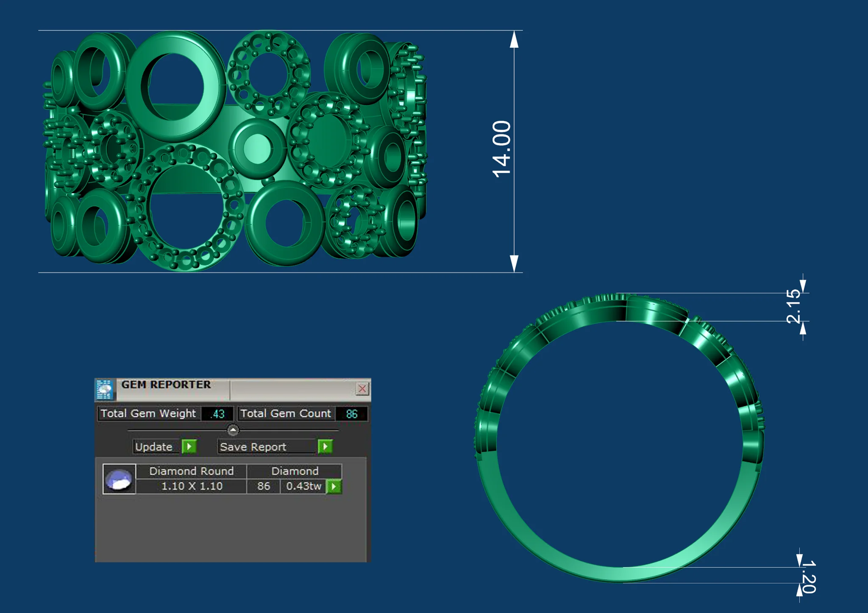
Task: Click the gem quantity cell '86' in the row
Action: 264,486
